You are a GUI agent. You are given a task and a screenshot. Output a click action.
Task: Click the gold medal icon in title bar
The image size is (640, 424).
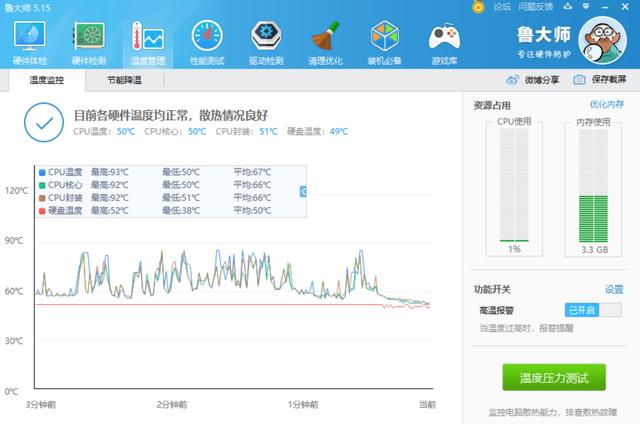point(478,7)
